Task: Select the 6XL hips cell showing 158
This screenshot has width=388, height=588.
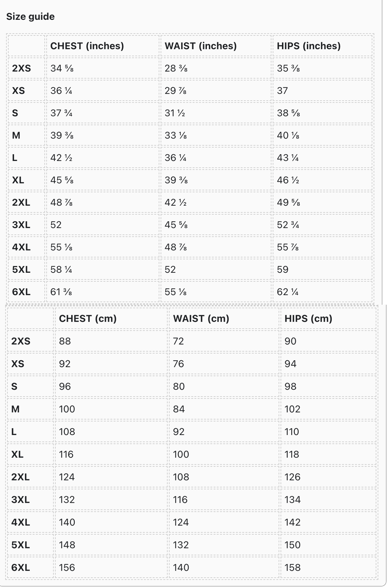Action: click(x=292, y=568)
